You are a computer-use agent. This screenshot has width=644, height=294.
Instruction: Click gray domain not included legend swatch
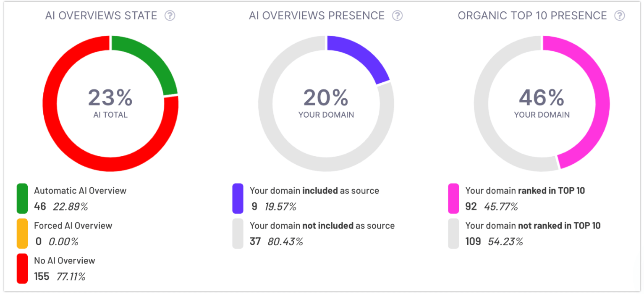[x=238, y=233]
